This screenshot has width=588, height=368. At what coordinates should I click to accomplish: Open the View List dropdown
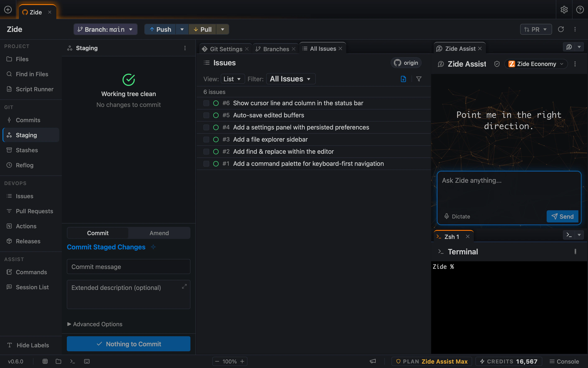[232, 79]
